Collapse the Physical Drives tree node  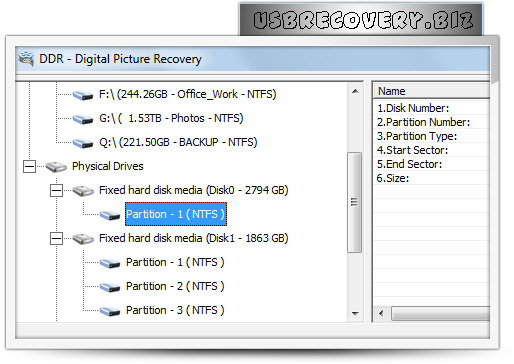pyautogui.click(x=29, y=166)
